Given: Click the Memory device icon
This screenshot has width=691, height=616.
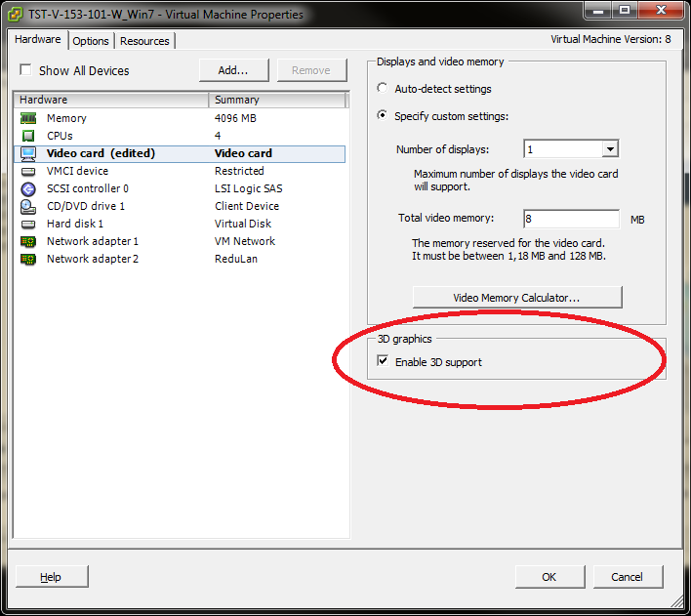Looking at the screenshot, I should [28, 118].
